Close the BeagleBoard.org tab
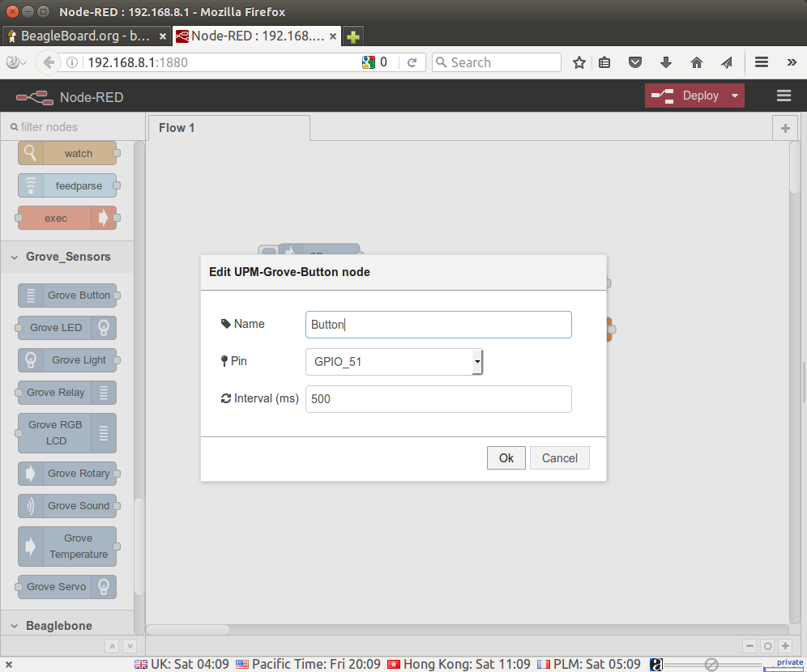This screenshot has width=807, height=672. click(x=163, y=36)
